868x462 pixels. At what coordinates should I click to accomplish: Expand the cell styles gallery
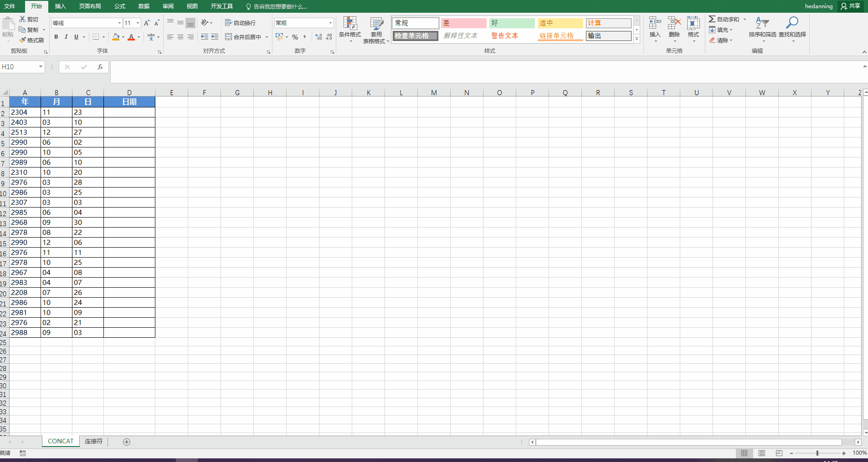tap(637, 39)
